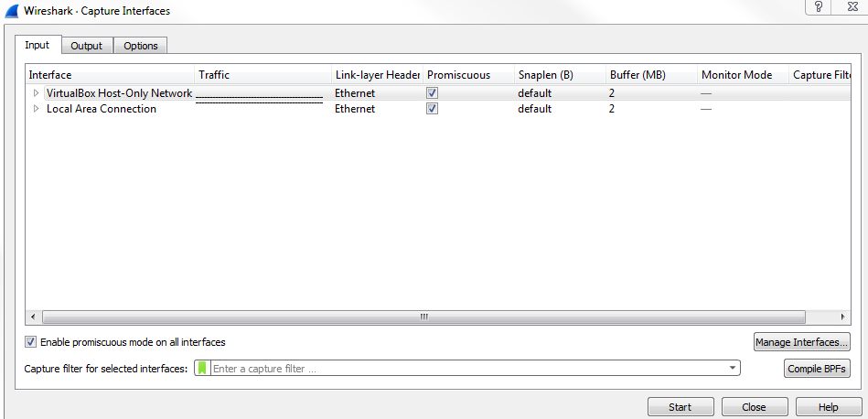Image resolution: width=868 pixels, height=419 pixels.
Task: Switch to the Options tab
Action: 141,46
